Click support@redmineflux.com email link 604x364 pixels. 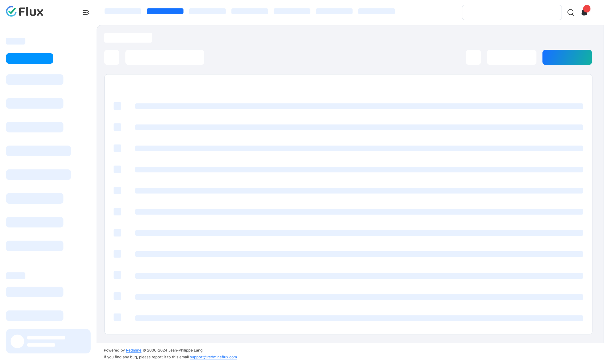point(213,357)
